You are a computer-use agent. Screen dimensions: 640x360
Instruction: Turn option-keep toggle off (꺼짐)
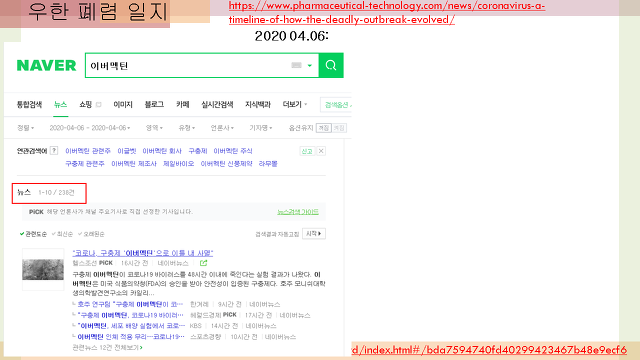[339, 128]
